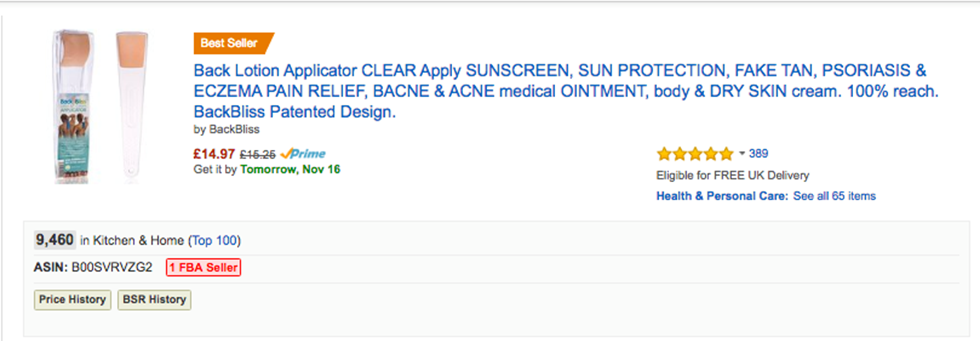Click the red 1 FBA Seller badge
This screenshot has width=980, height=343.
204,267
